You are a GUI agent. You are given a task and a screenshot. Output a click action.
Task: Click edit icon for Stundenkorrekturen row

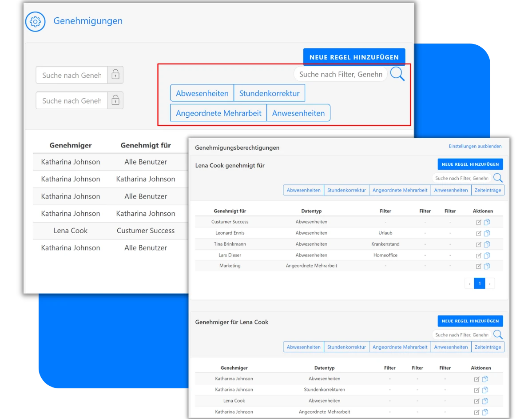coord(476,390)
